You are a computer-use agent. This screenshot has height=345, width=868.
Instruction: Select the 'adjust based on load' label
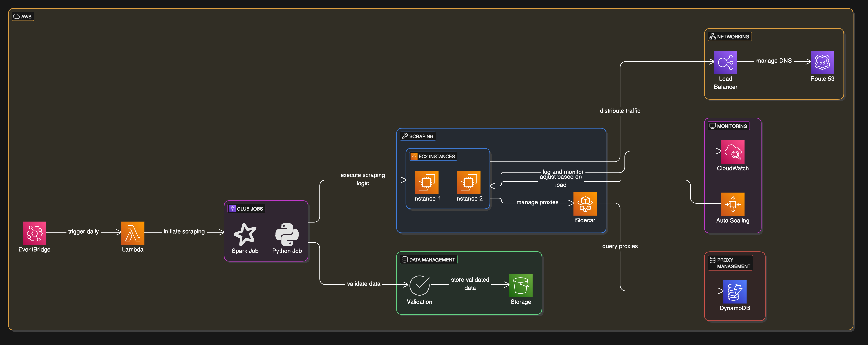pos(561,181)
